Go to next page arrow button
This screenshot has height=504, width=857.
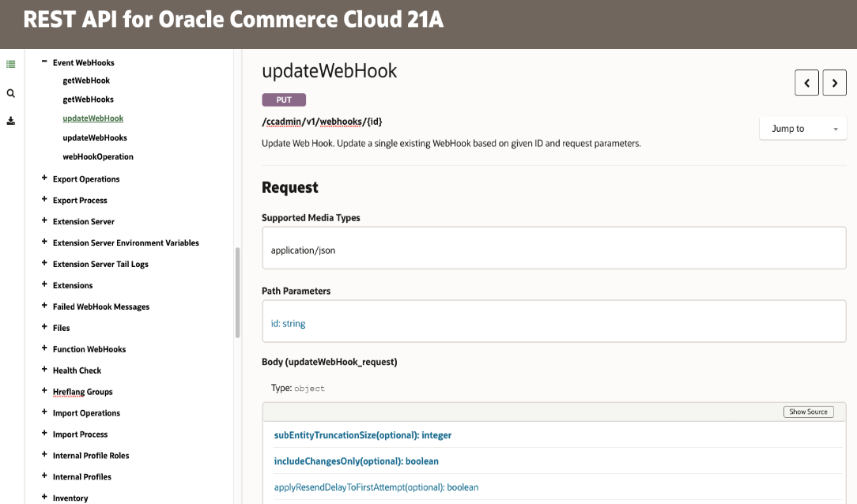[834, 83]
